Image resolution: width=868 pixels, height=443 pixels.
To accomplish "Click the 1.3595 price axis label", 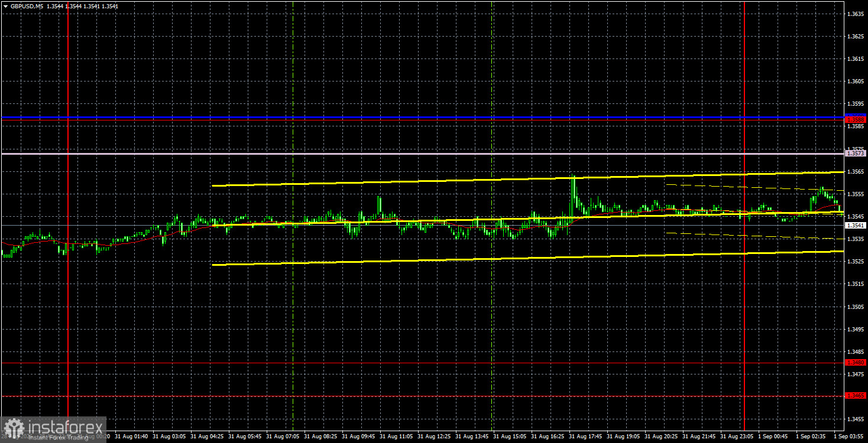I will coord(856,104).
